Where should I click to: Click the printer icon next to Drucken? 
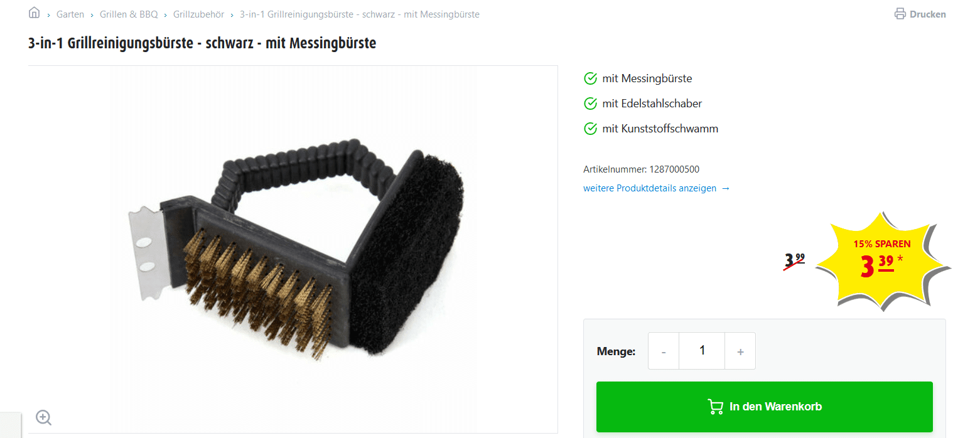coord(900,14)
